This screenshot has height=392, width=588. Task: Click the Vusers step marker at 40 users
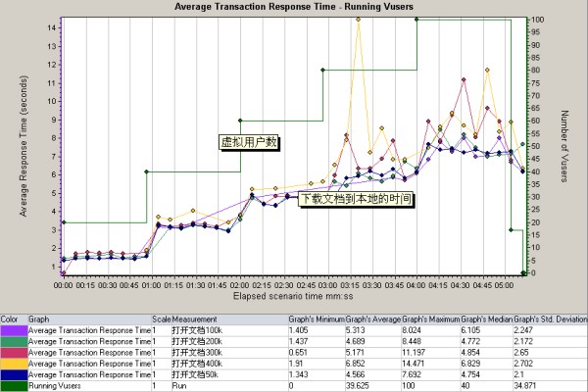tap(146, 171)
